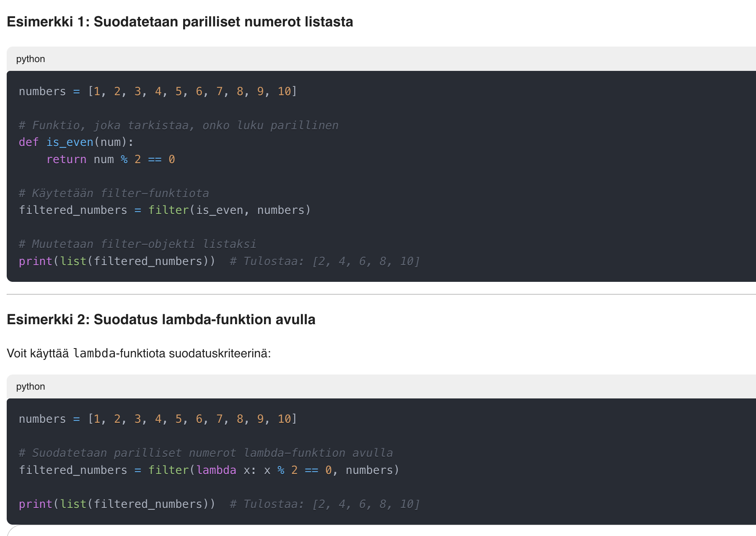Click the paragraph "Voit käyttää lambda-funktiota suodatuskriteerinä"
Image resolution: width=756 pixels, height=536 pixels.
(x=139, y=354)
